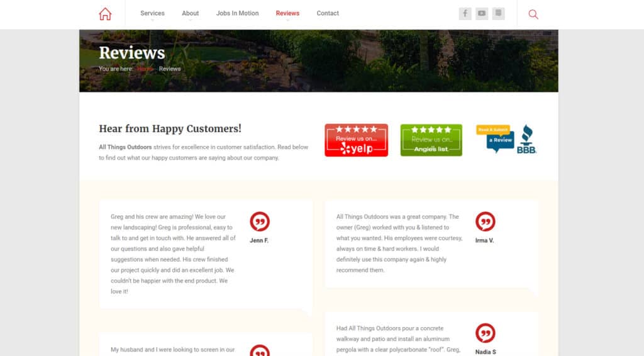Screen dimensions: 644x356
Task: Click the review starting 'All Things Outdoors was a great'
Action: [x=399, y=243]
